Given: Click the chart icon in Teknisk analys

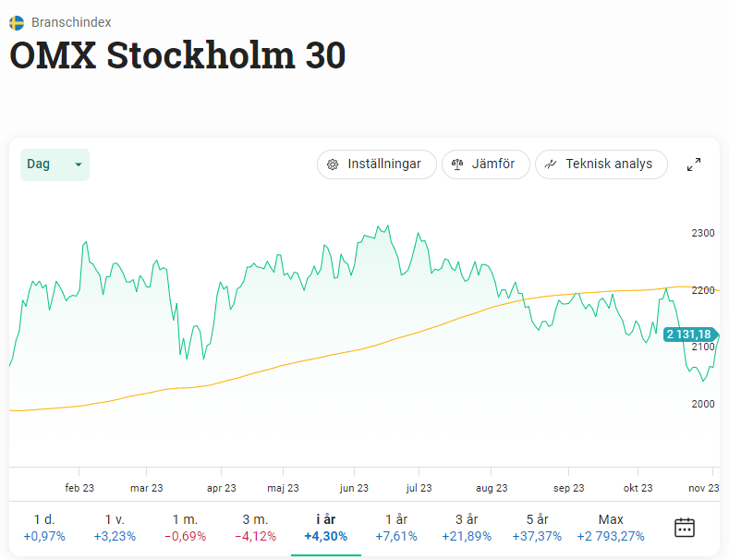Looking at the screenshot, I should [551, 164].
